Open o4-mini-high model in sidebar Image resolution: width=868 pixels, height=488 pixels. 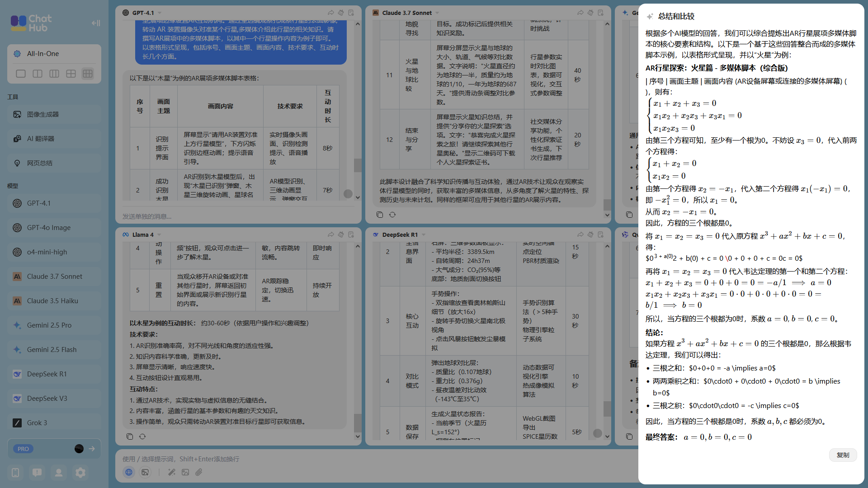[54, 252]
